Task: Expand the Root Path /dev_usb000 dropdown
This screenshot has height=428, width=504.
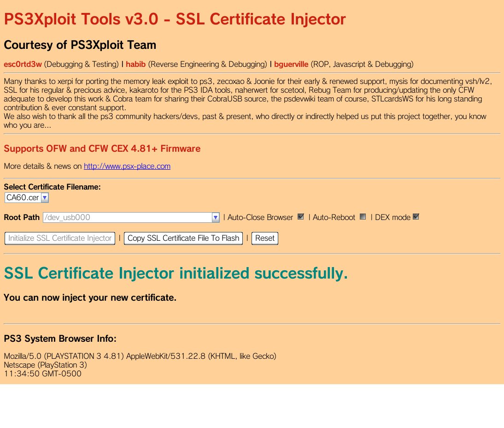Action: (131, 218)
